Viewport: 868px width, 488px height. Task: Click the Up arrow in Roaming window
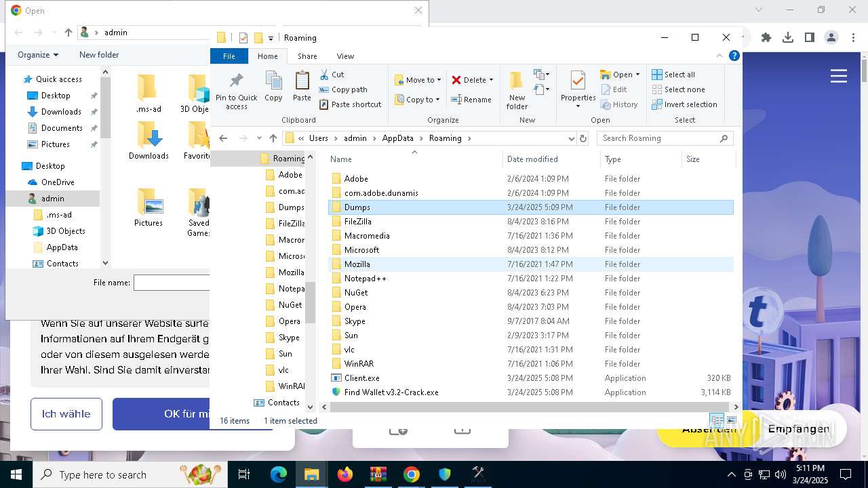pos(273,138)
